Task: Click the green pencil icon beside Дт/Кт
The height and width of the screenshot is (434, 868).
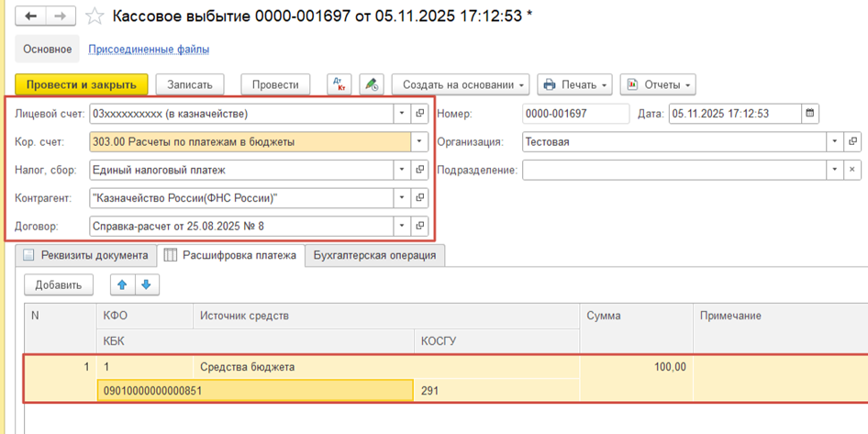Action: pyautogui.click(x=372, y=84)
